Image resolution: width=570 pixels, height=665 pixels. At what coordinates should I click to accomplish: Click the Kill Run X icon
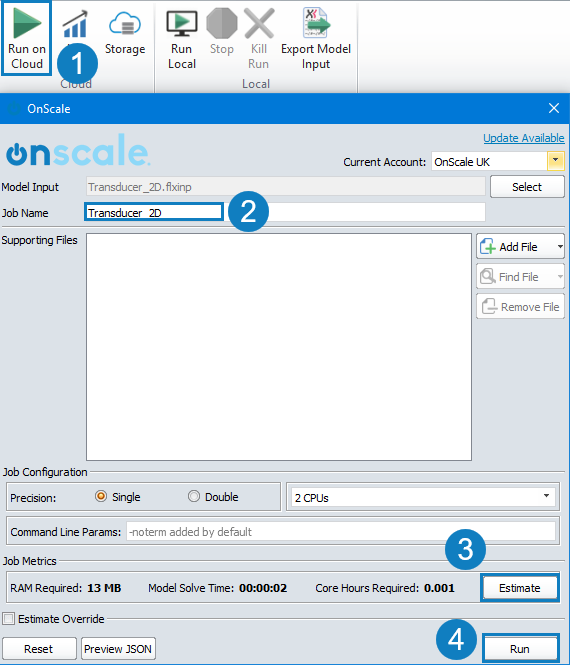tap(259, 24)
